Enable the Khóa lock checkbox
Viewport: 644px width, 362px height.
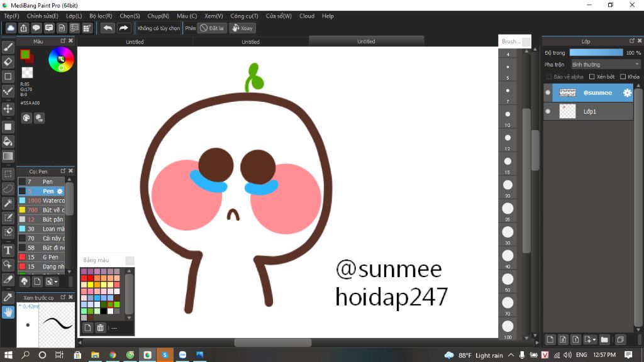(x=623, y=77)
